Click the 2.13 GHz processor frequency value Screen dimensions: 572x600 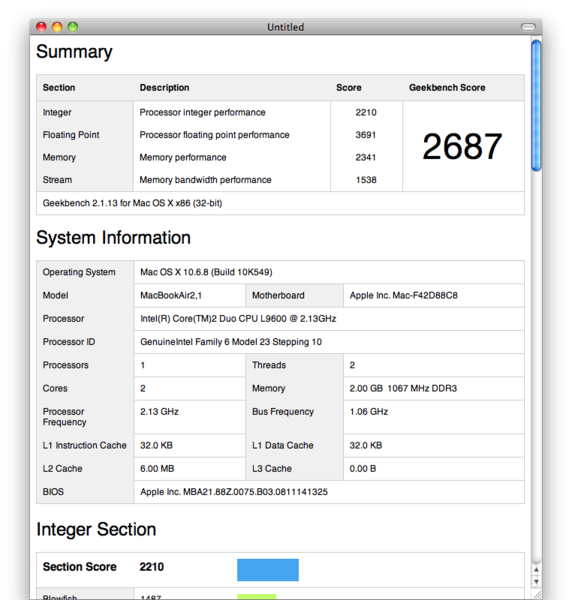pos(159,412)
